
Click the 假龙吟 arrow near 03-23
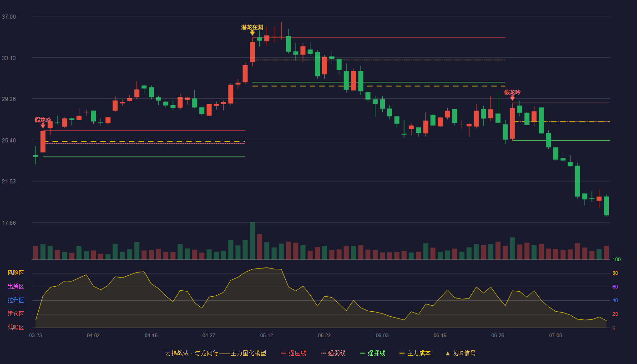[x=43, y=126]
